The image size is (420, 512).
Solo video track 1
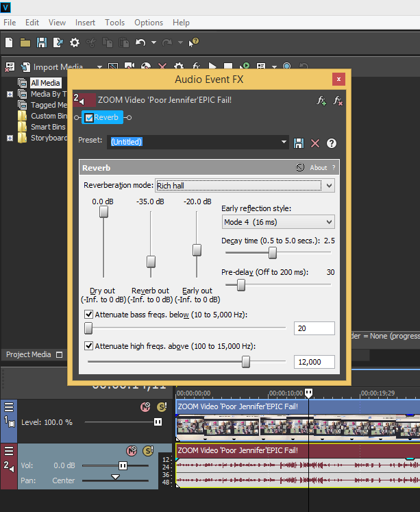(x=162, y=407)
